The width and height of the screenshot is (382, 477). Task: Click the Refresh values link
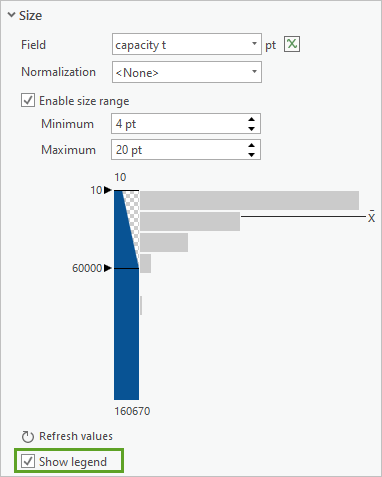point(76,436)
